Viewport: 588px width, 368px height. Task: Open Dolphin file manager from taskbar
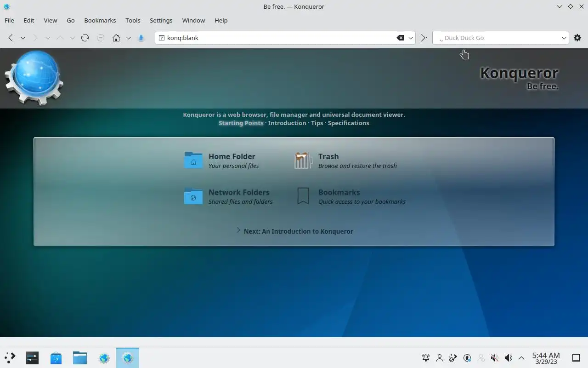pyautogui.click(x=80, y=357)
